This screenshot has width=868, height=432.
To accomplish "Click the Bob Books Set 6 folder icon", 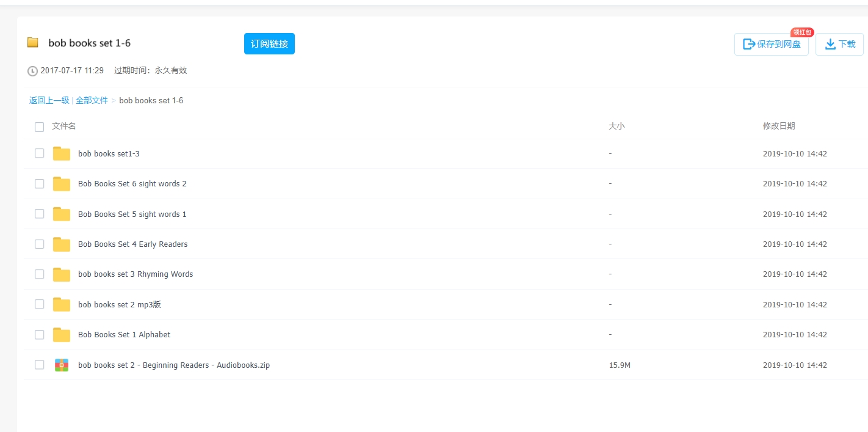I will click(x=62, y=184).
